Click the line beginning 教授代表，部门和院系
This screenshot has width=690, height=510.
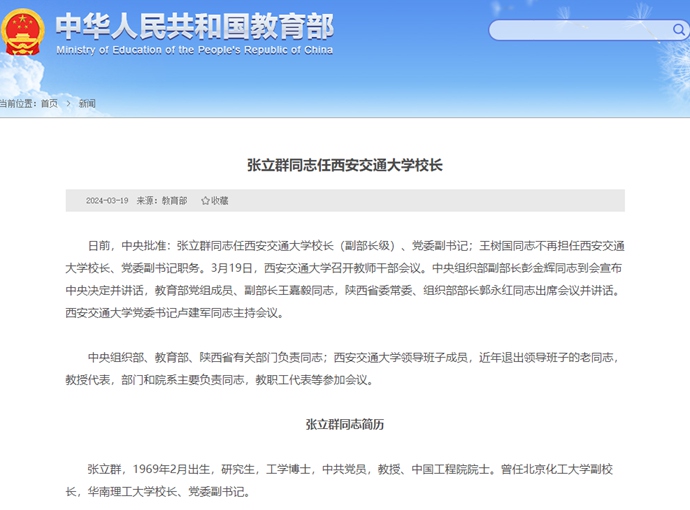pos(218,379)
